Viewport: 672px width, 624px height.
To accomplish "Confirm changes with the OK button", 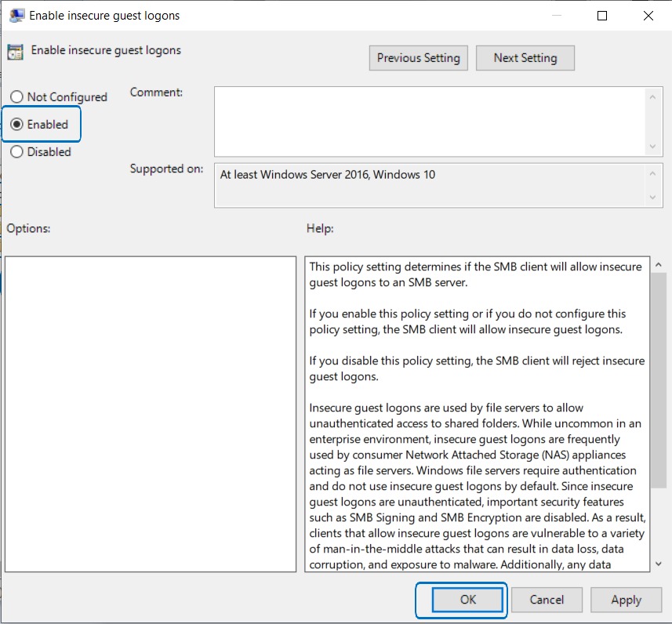I will tap(467, 600).
